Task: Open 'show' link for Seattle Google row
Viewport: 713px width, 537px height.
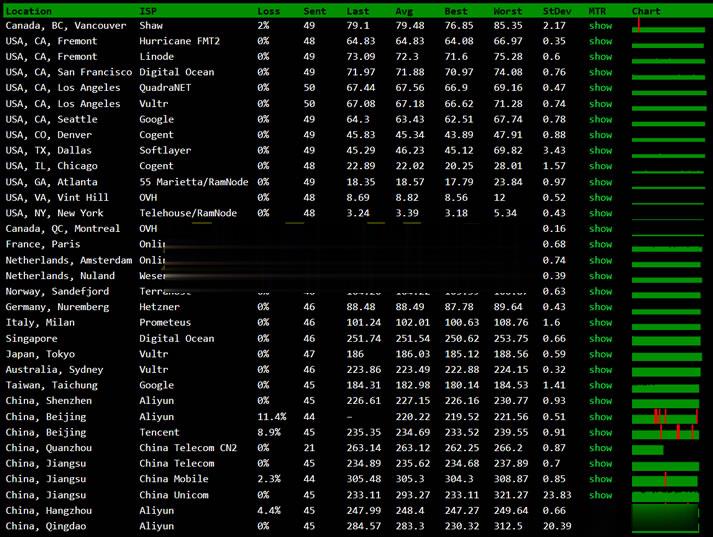Action: pyautogui.click(x=600, y=120)
